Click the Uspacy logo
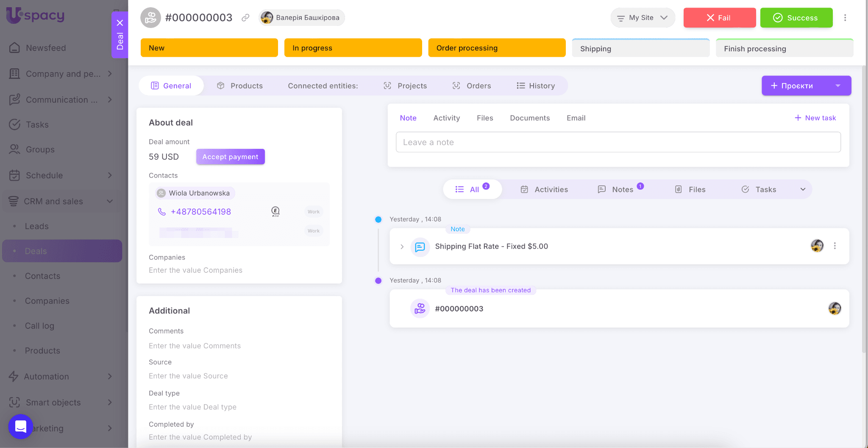The height and width of the screenshot is (448, 868). point(36,16)
